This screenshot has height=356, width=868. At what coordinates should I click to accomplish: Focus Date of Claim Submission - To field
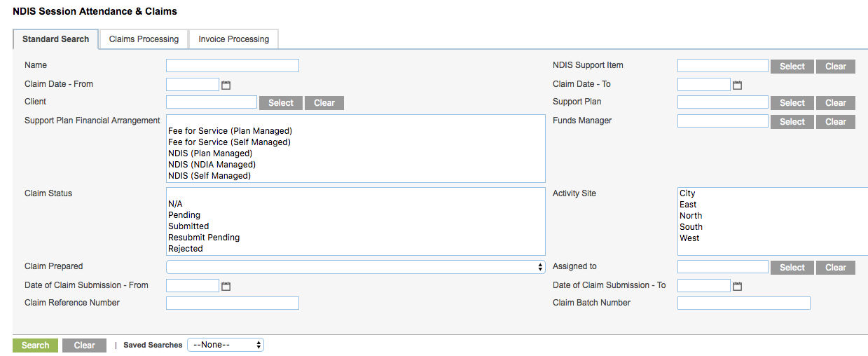(704, 285)
